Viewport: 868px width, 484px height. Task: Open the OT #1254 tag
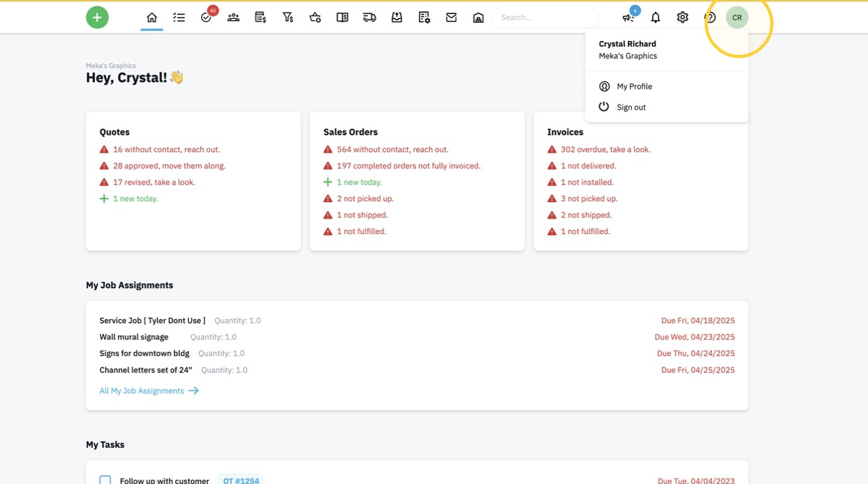point(241,480)
